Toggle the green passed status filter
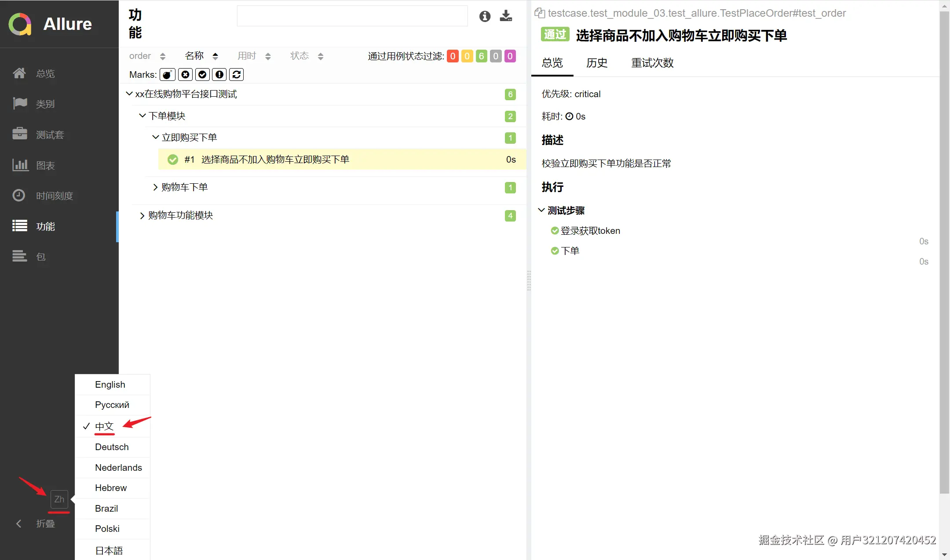Image resolution: width=950 pixels, height=560 pixels. pyautogui.click(x=481, y=56)
